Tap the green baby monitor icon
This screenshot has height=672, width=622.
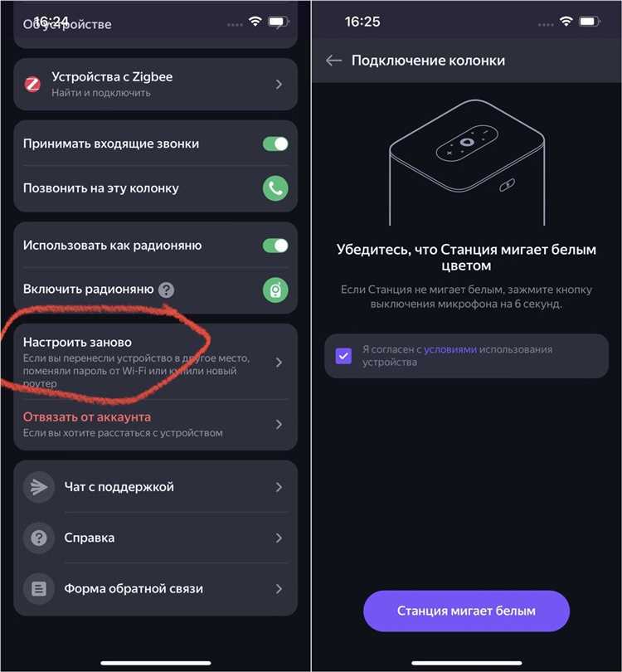[275, 290]
